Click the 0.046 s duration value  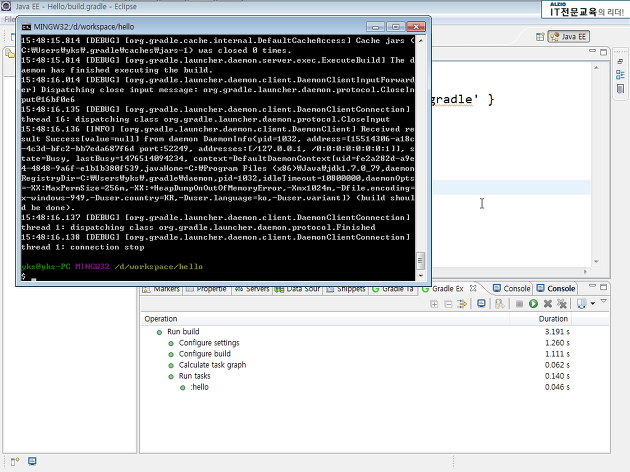point(557,388)
